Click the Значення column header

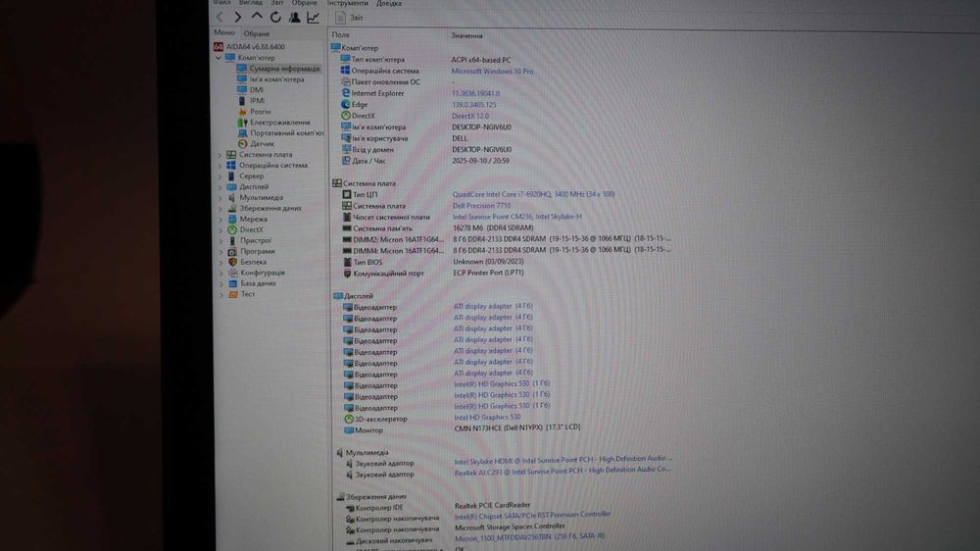tap(466, 35)
